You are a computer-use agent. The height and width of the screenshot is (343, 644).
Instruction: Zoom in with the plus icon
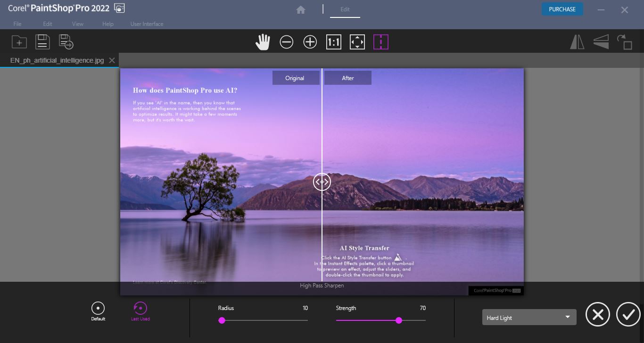pos(310,42)
